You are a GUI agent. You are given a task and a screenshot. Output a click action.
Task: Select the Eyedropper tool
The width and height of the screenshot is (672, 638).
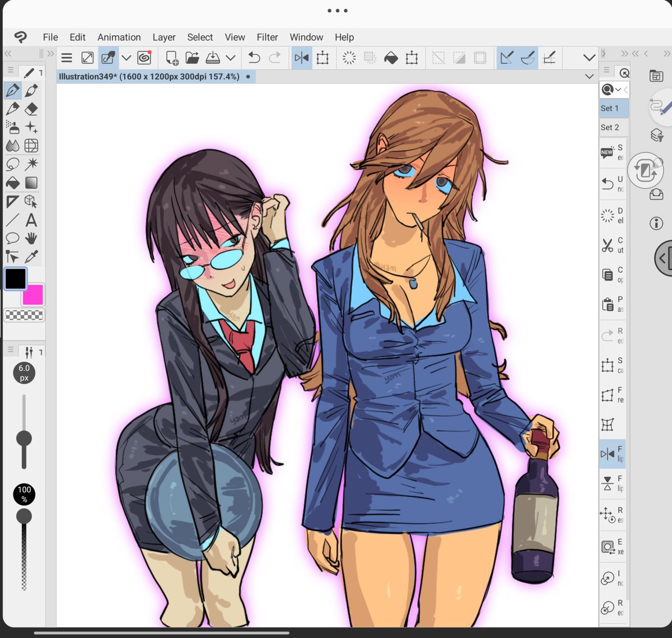pyautogui.click(x=31, y=257)
